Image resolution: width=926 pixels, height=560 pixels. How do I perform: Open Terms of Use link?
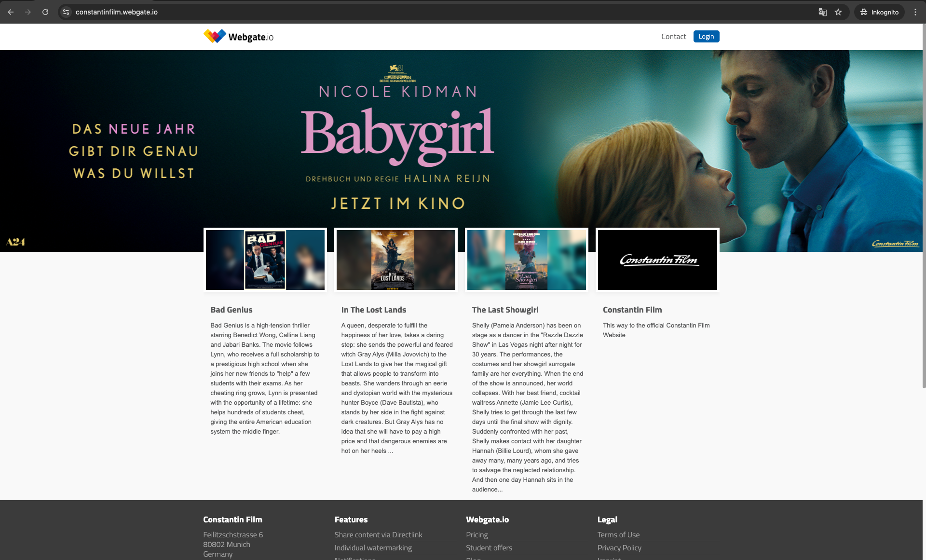point(618,535)
